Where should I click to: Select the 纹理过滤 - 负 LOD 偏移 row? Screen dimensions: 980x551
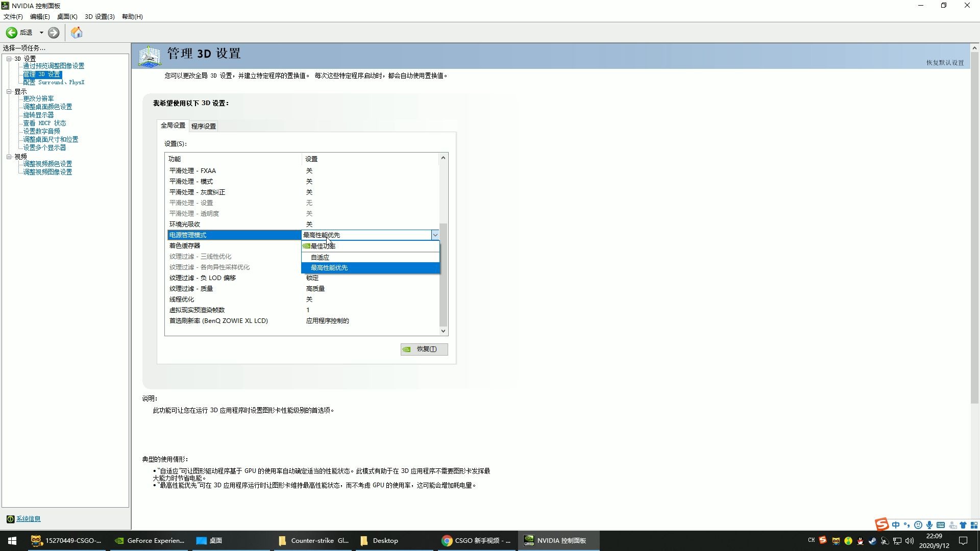pyautogui.click(x=302, y=278)
